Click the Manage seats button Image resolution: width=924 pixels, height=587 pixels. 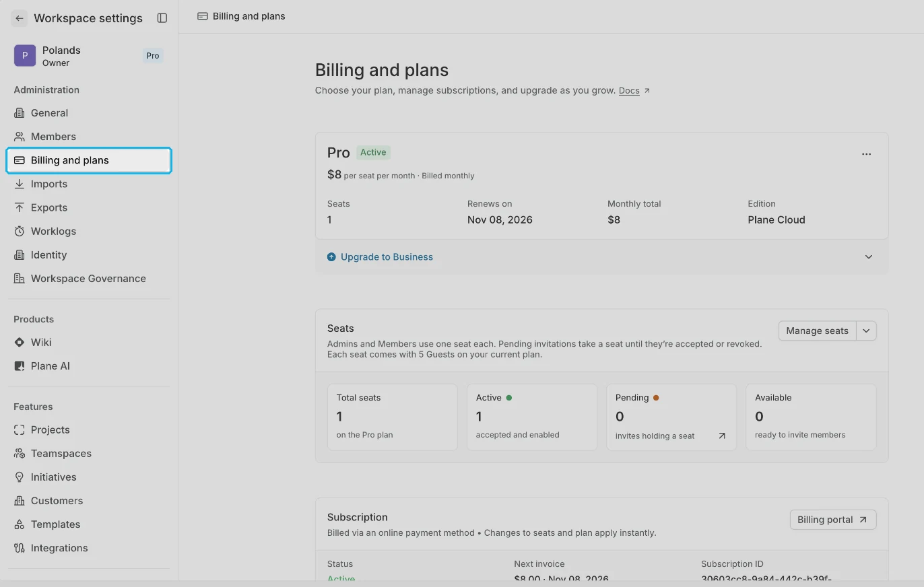click(817, 331)
